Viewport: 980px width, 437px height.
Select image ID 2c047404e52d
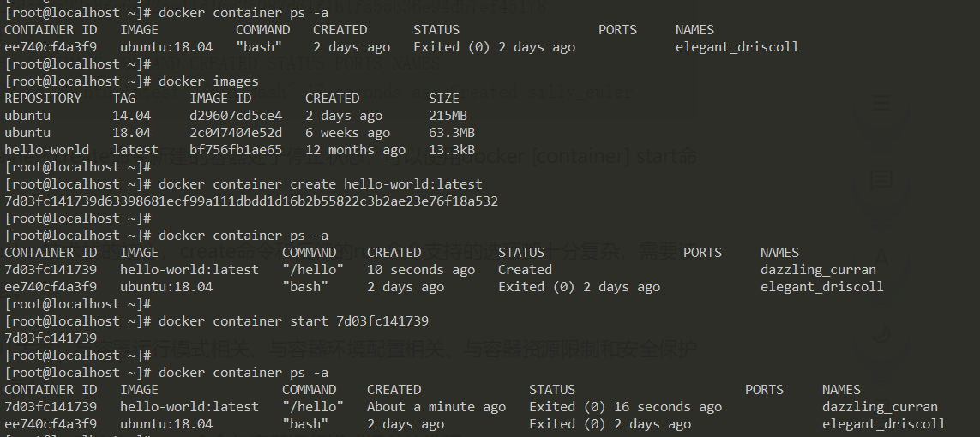[x=237, y=132]
